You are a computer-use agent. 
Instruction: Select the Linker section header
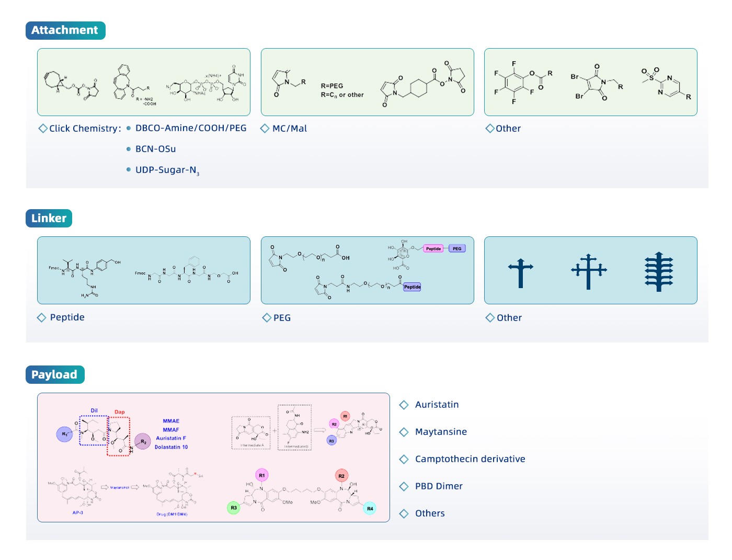49,219
